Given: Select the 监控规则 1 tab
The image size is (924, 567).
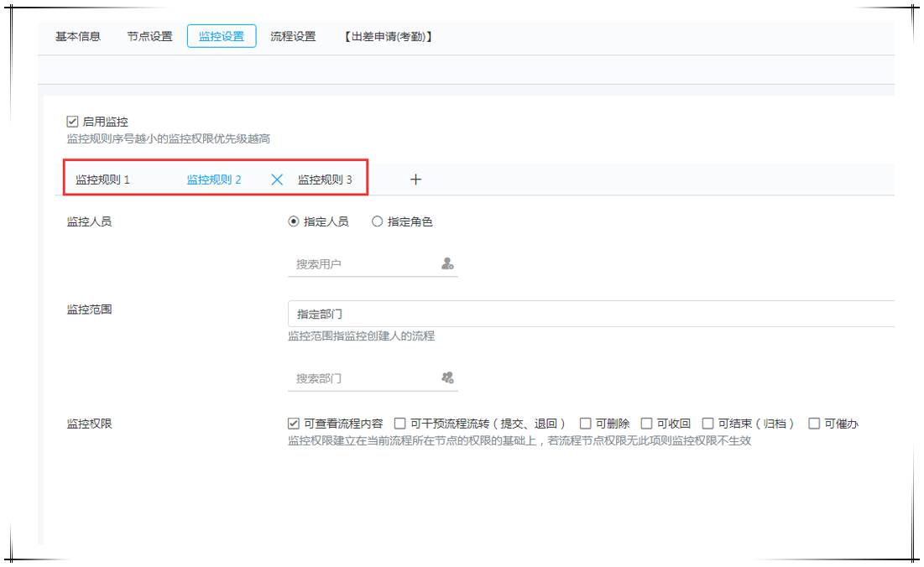Looking at the screenshot, I should click(102, 179).
